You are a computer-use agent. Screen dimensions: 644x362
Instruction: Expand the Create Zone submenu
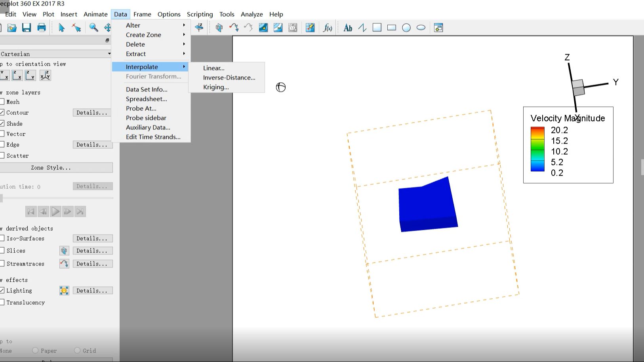pos(143,35)
